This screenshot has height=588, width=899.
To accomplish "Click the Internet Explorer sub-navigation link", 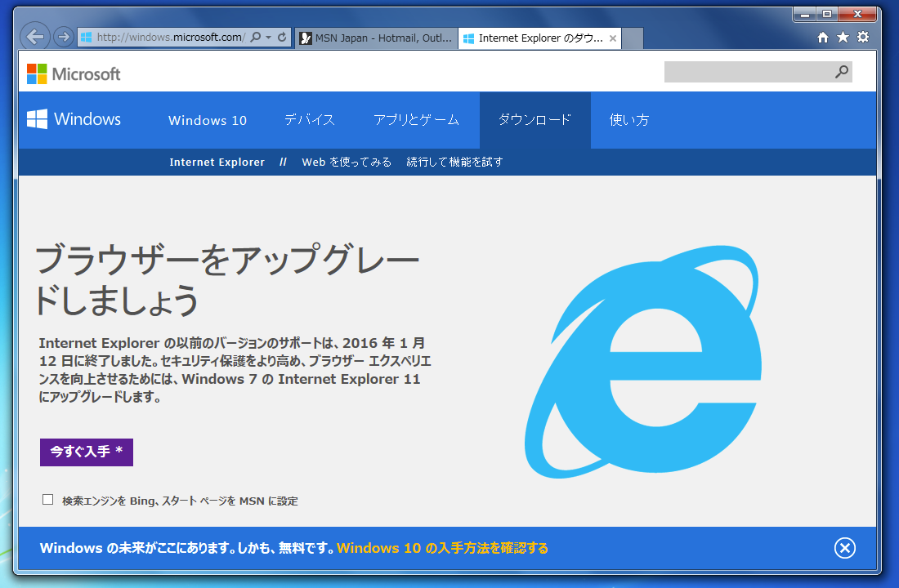I will [217, 163].
